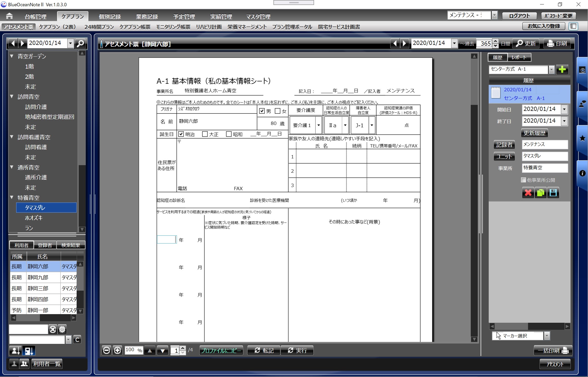Click the blue floppy disk save icon
Viewport: 588px width, 377px height.
(553, 193)
